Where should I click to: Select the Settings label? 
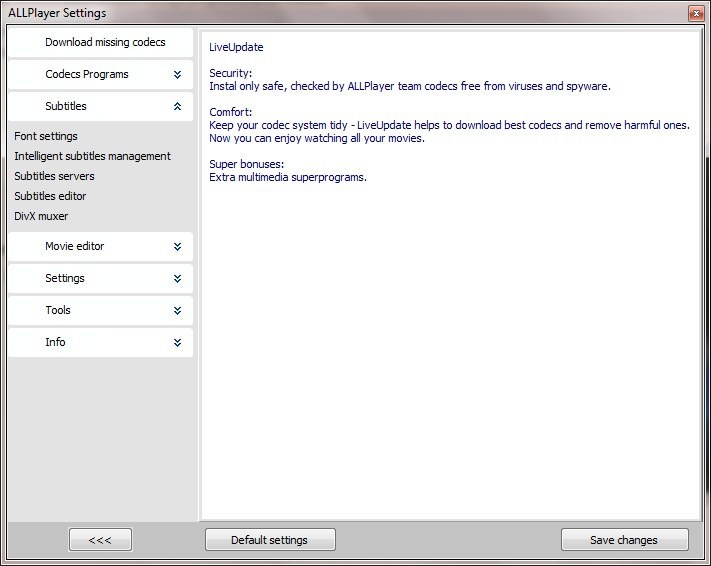click(65, 278)
